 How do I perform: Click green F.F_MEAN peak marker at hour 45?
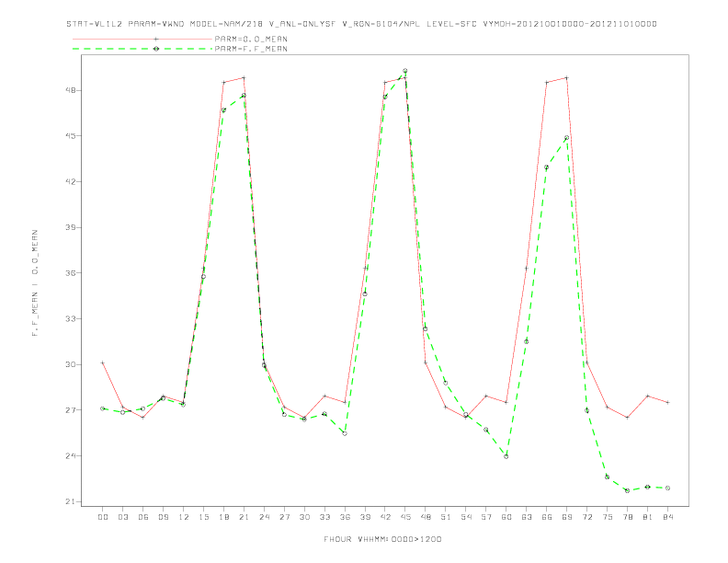(x=404, y=71)
